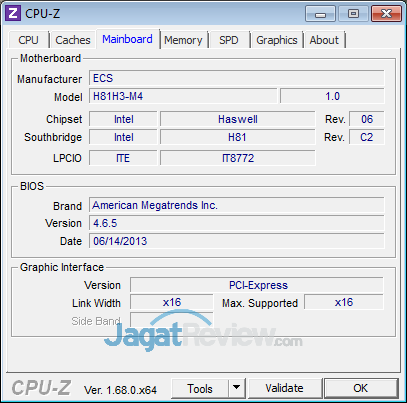Image resolution: width=407 pixels, height=403 pixels.
Task: Click the Max. Supported x16 field
Action: pyautogui.click(x=344, y=303)
